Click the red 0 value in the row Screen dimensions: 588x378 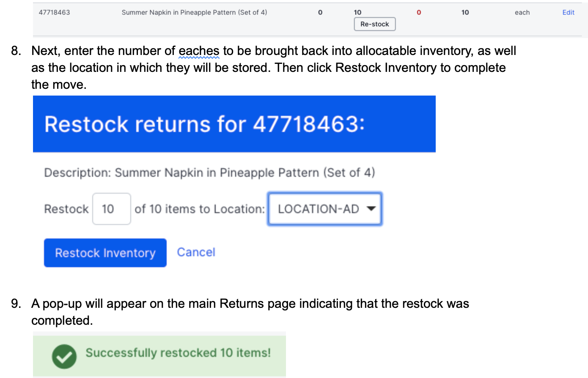point(419,12)
